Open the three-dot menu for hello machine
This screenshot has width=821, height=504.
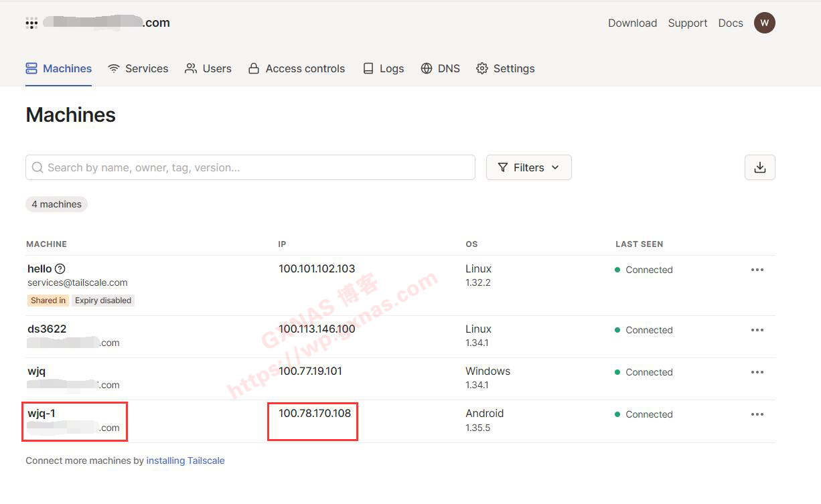[757, 270]
